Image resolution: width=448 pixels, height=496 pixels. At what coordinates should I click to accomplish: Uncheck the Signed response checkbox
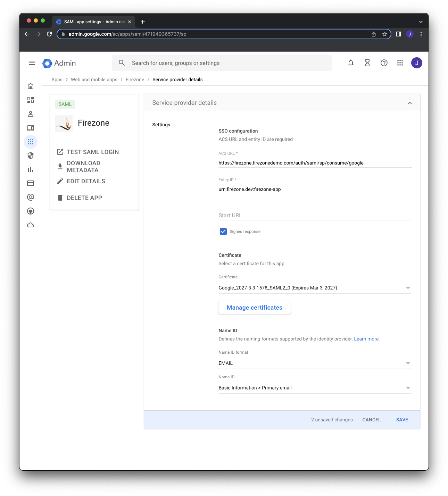coord(223,231)
